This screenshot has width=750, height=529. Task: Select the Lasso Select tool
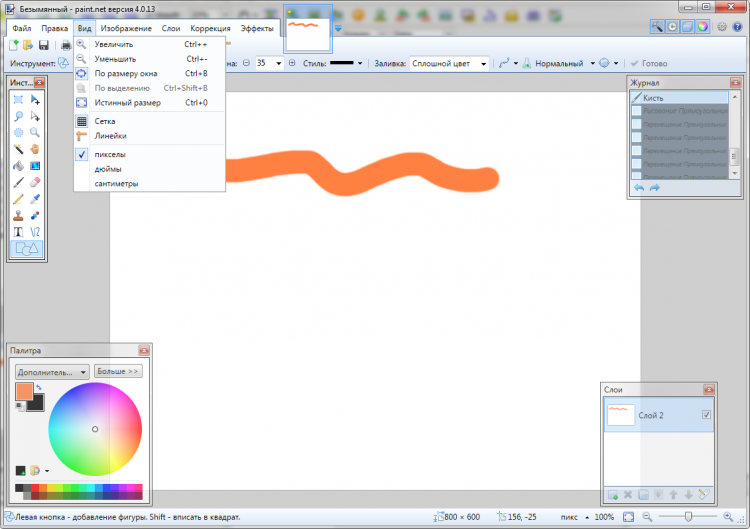(18, 116)
